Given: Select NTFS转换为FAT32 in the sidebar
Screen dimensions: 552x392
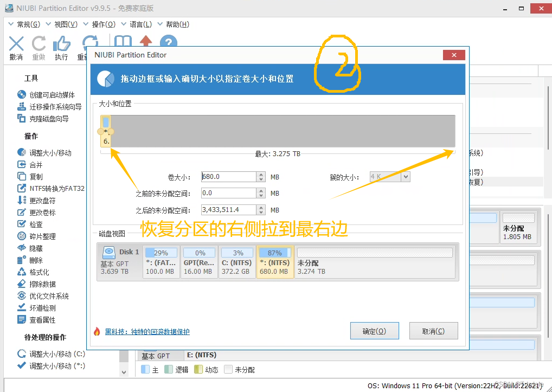Looking at the screenshot, I should tap(51, 189).
